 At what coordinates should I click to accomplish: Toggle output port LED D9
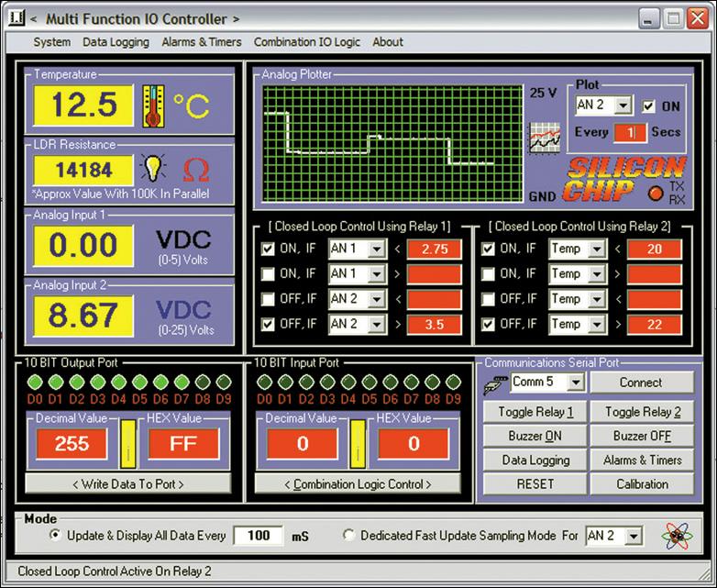[x=224, y=383]
